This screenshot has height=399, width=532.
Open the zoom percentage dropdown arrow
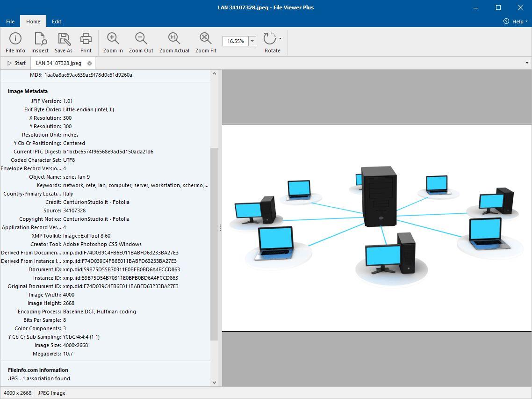click(x=252, y=41)
